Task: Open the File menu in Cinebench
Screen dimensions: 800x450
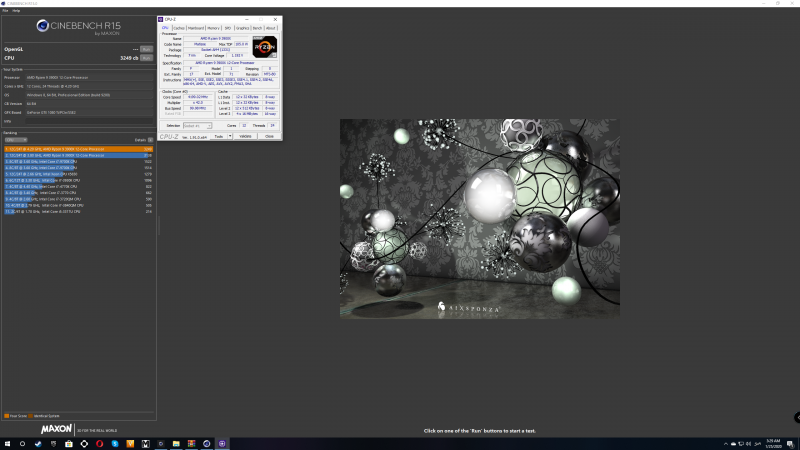Action: [x=5, y=10]
